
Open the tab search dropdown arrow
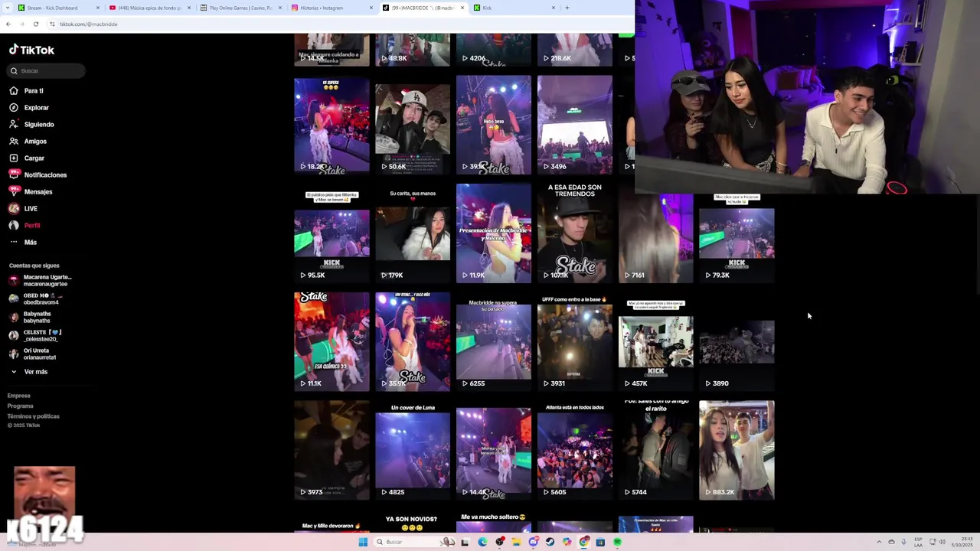tap(8, 8)
